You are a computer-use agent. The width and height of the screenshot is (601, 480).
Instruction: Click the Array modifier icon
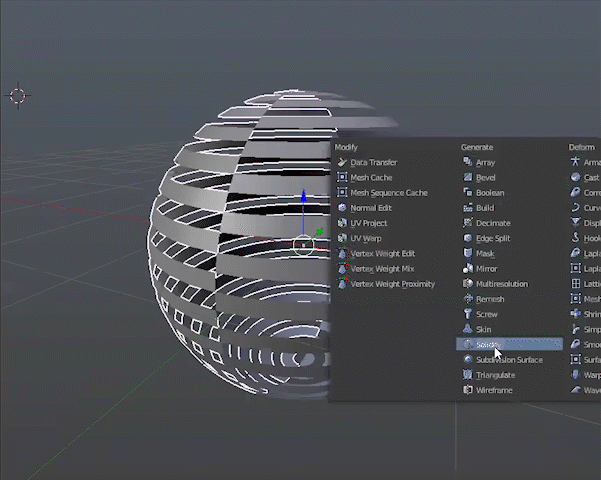point(468,162)
